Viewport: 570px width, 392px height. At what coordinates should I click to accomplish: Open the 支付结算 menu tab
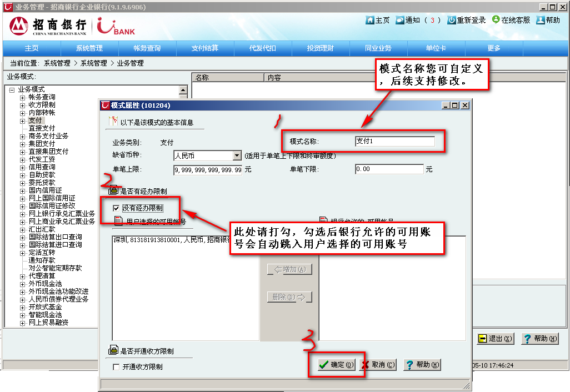[x=205, y=48]
